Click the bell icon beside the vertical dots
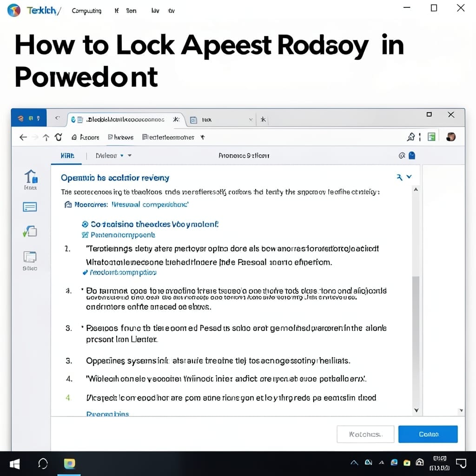 click(411, 137)
